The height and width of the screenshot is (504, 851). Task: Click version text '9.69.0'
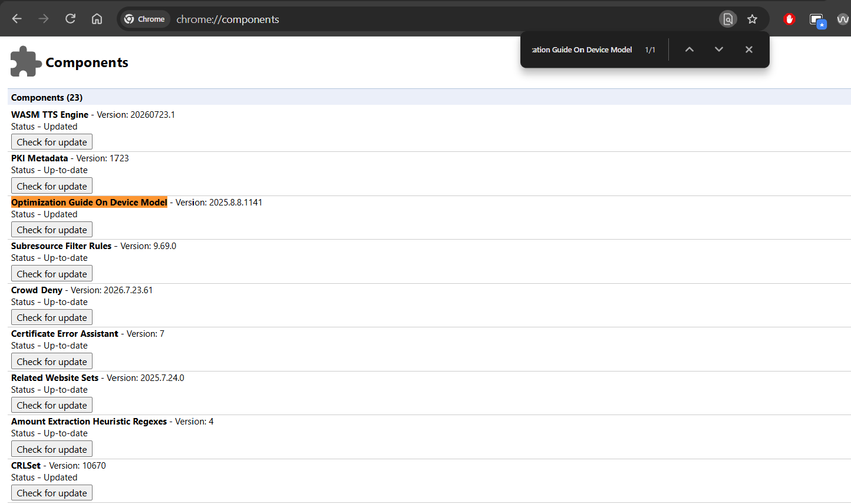(x=165, y=246)
